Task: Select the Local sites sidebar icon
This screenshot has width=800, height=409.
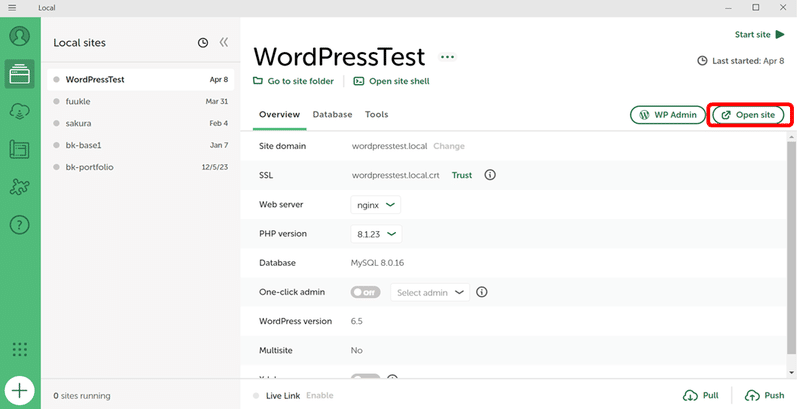Action: pos(20,74)
